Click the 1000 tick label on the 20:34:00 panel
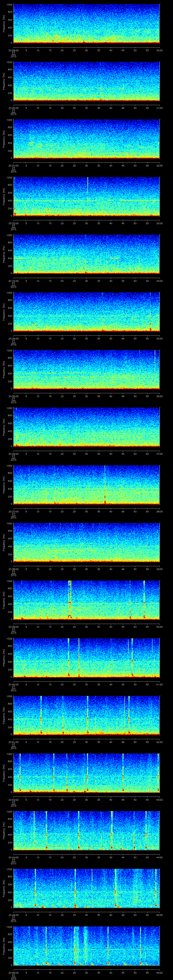173x980 pixels. coord(9,293)
